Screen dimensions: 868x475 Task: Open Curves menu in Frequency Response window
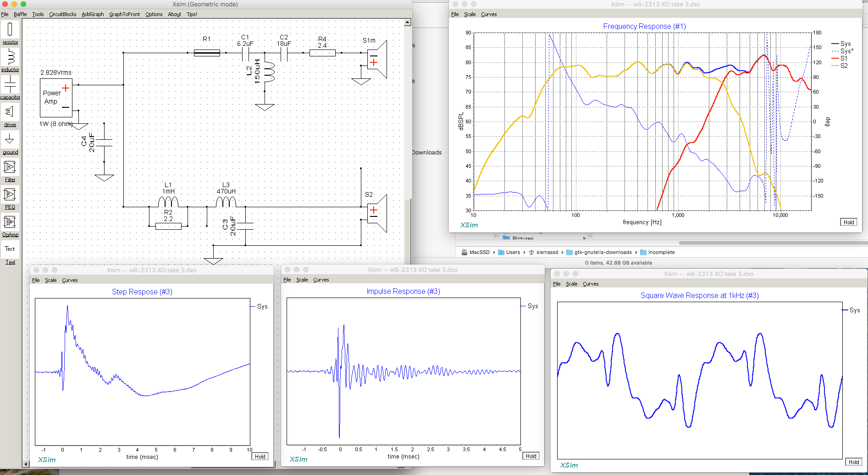pos(489,14)
